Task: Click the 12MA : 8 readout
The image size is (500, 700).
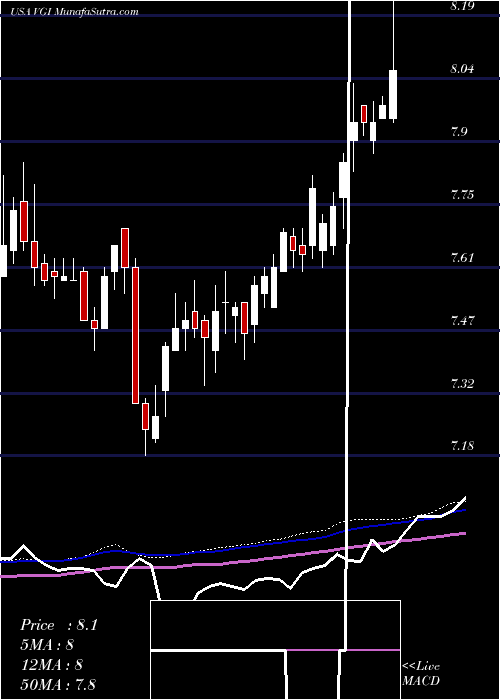Action: [51, 665]
